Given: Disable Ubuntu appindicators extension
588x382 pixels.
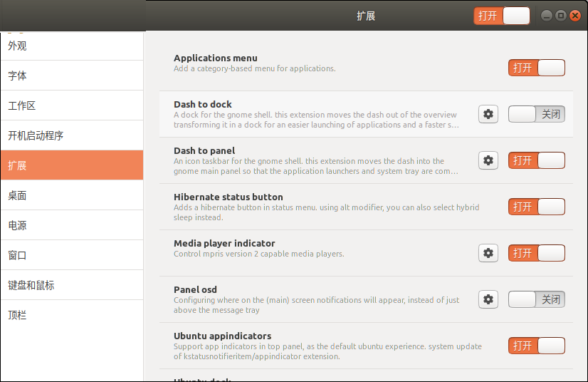Looking at the screenshot, I should click(x=536, y=346).
